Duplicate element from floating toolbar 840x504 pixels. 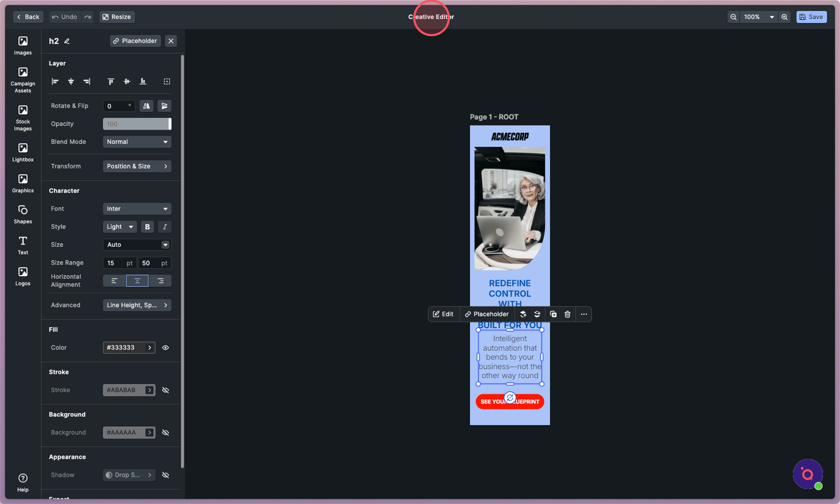coord(553,314)
